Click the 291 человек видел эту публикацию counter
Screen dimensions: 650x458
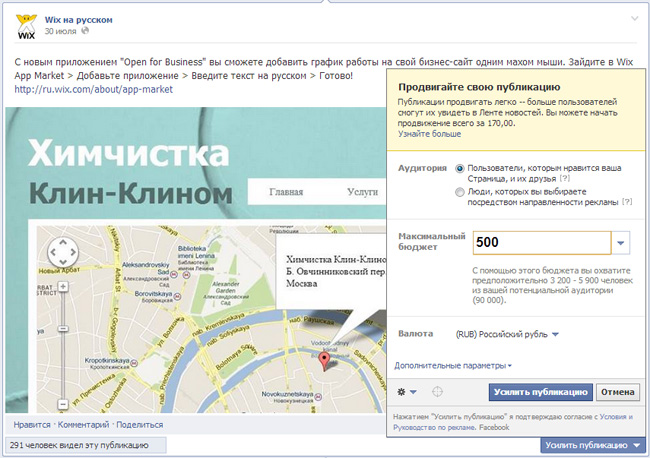point(86,446)
